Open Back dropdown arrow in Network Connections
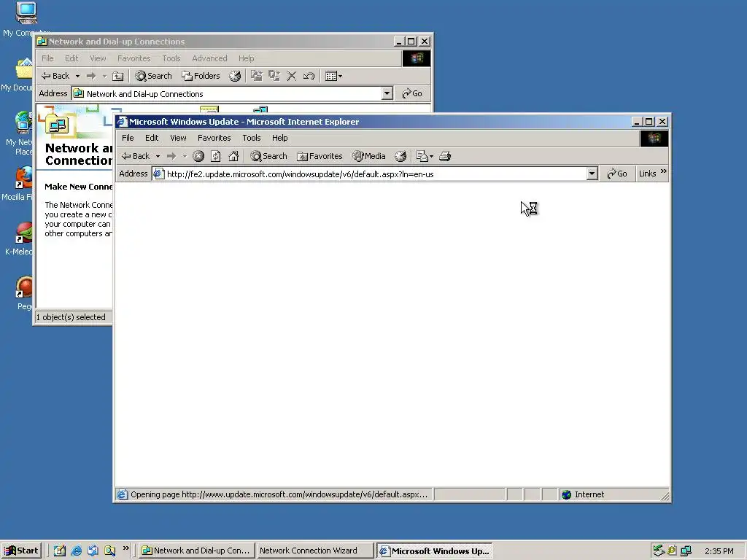The width and height of the screenshot is (747, 560). pyautogui.click(x=77, y=76)
